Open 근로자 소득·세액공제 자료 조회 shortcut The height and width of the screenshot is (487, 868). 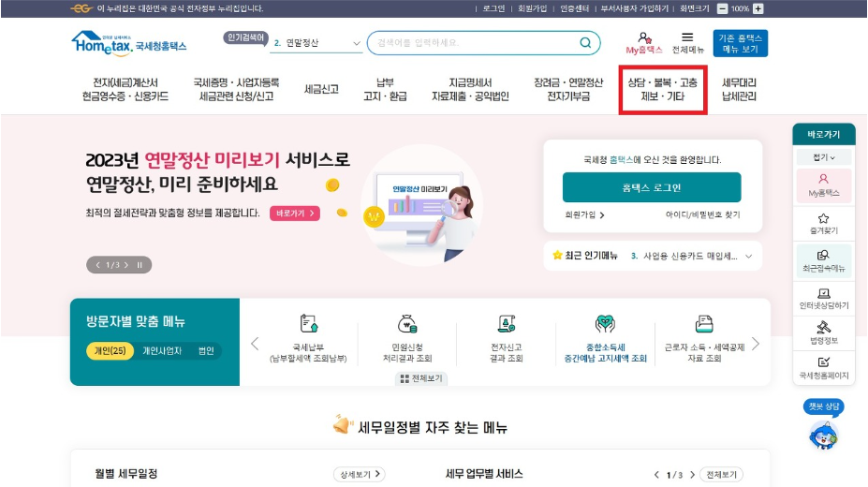[x=704, y=338]
